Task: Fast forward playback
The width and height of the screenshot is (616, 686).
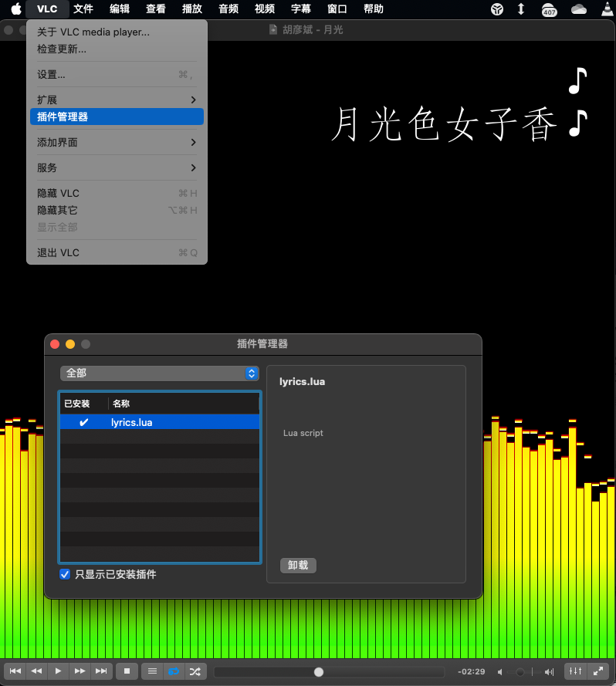Action: click(x=80, y=671)
